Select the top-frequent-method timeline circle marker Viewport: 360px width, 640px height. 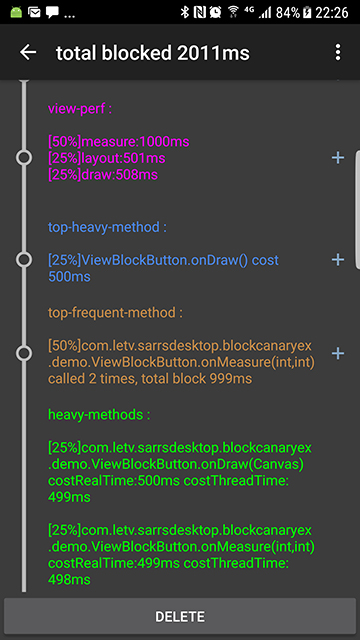tap(24, 353)
